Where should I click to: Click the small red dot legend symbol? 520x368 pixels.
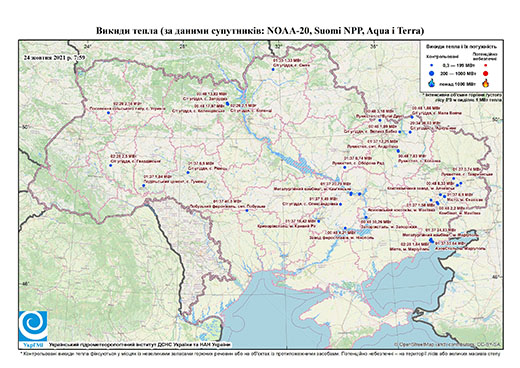pos(485,66)
